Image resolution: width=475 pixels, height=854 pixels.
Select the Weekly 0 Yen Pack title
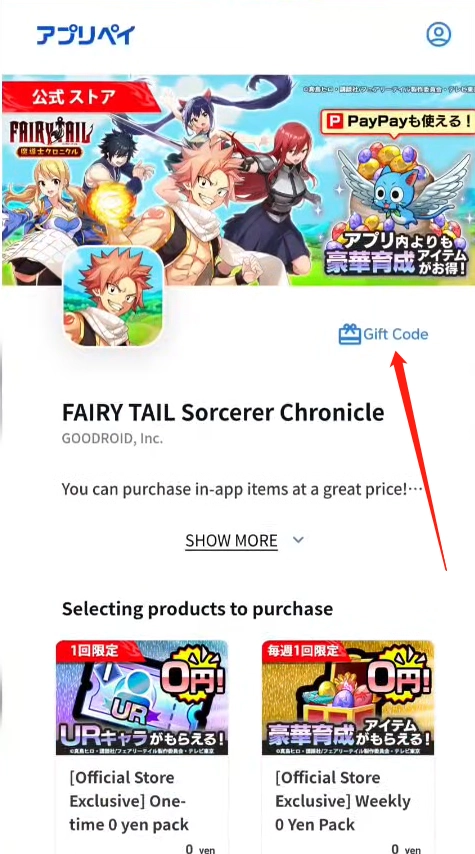pyautogui.click(x=343, y=801)
